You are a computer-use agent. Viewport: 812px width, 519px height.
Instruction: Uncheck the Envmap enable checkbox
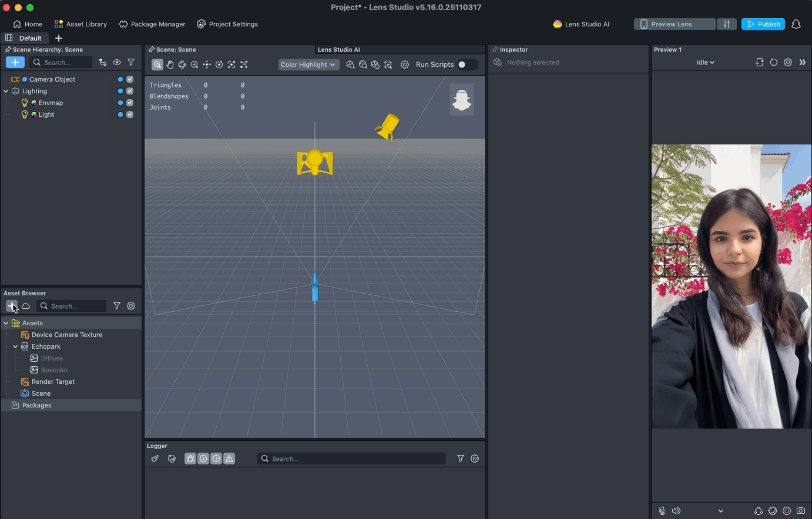pos(130,103)
